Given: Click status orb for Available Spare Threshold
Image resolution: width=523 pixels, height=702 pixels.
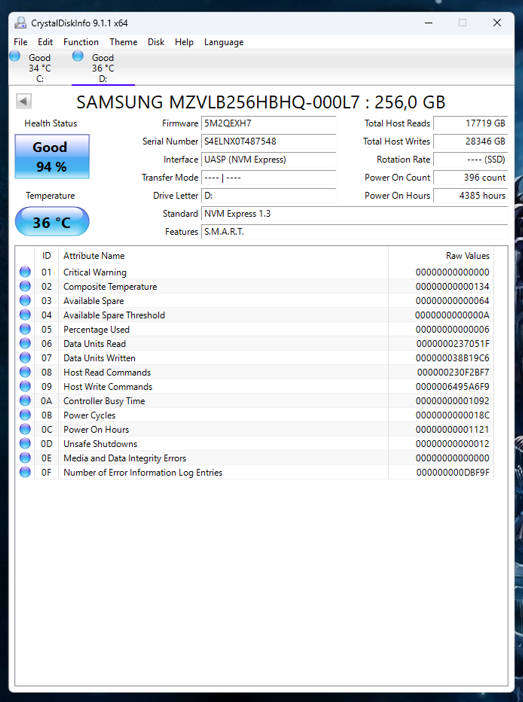Looking at the screenshot, I should (x=25, y=315).
